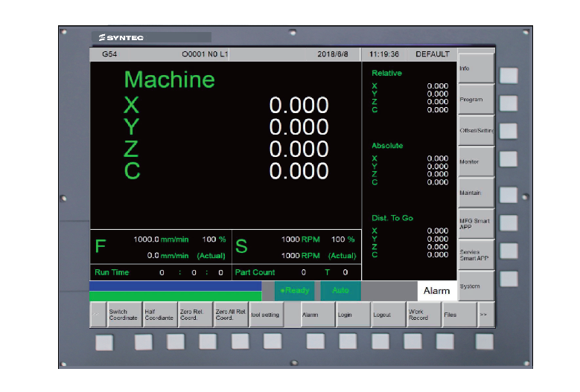The width and height of the screenshot is (580, 392).
Task: Select the Zero Rel. Coord. softkey
Action: 194,315
